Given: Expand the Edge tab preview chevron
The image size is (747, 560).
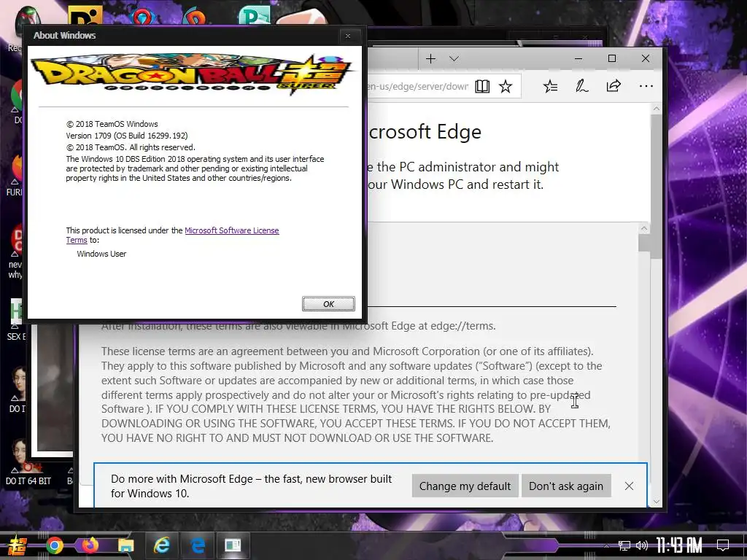Looking at the screenshot, I should point(454,58).
